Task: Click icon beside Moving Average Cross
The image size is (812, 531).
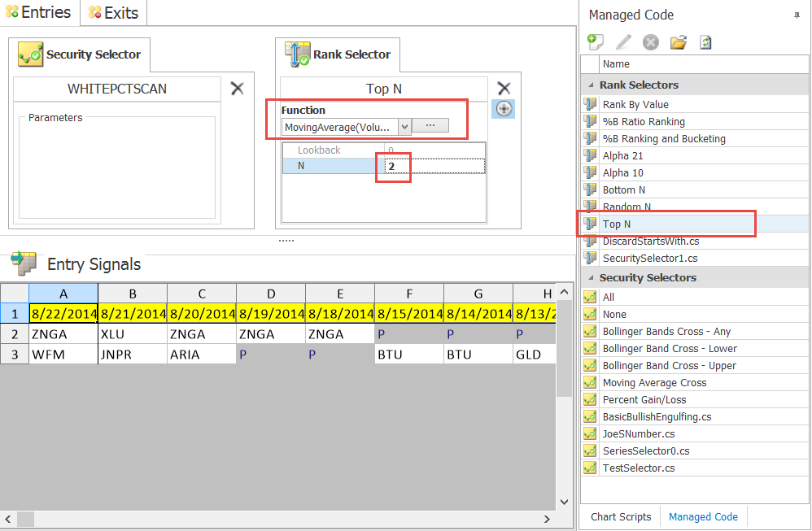Action: click(590, 382)
